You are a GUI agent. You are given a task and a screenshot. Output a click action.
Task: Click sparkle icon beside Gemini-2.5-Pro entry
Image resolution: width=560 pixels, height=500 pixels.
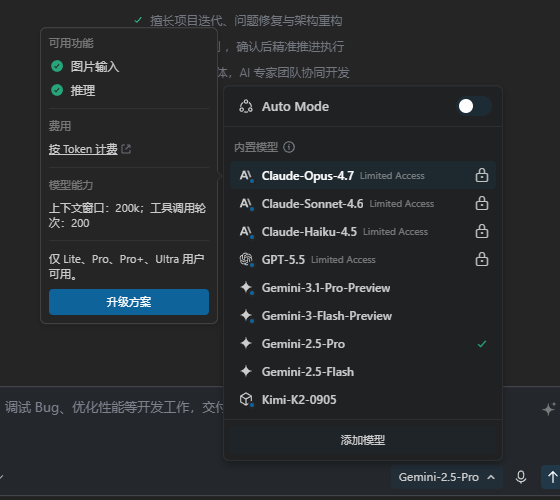click(x=246, y=344)
